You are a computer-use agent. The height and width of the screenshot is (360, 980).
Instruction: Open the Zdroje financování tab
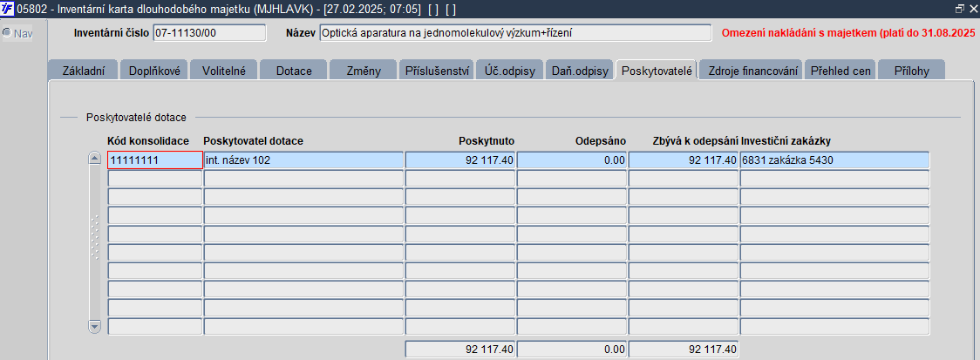point(753,71)
